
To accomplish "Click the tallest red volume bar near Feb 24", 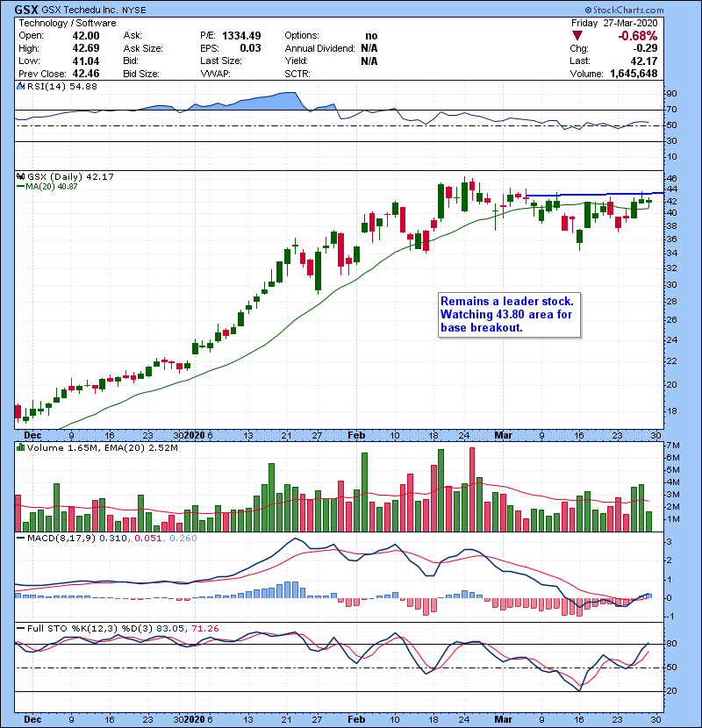I will [472, 489].
